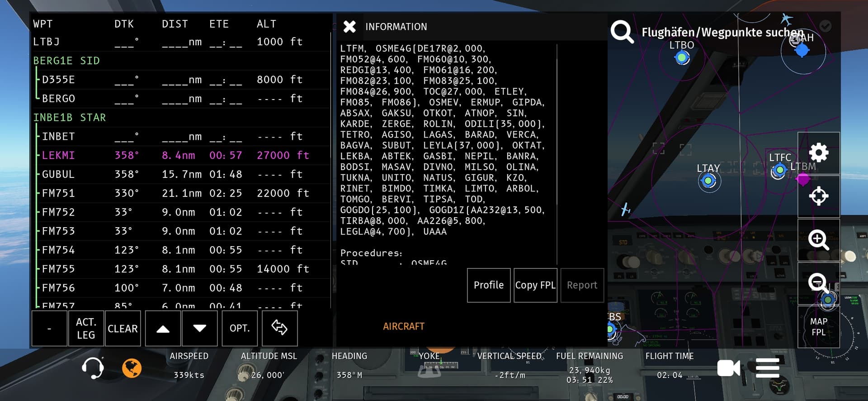Image resolution: width=868 pixels, height=401 pixels.
Task: Copy the flight plan with Copy FPL
Action: pos(535,285)
